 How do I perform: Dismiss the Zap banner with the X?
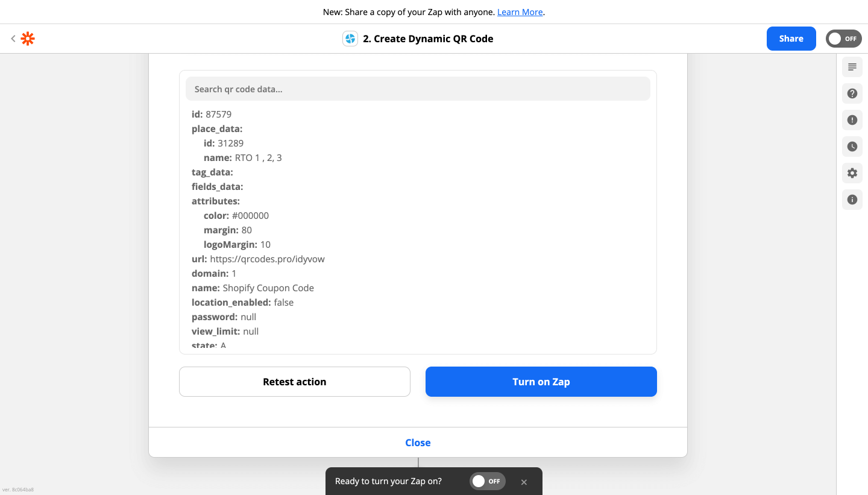(523, 481)
